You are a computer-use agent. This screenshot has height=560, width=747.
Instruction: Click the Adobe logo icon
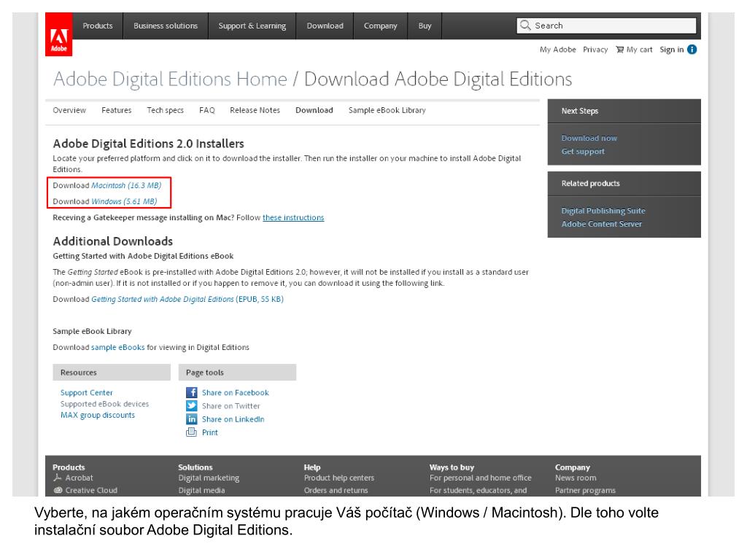(x=58, y=34)
